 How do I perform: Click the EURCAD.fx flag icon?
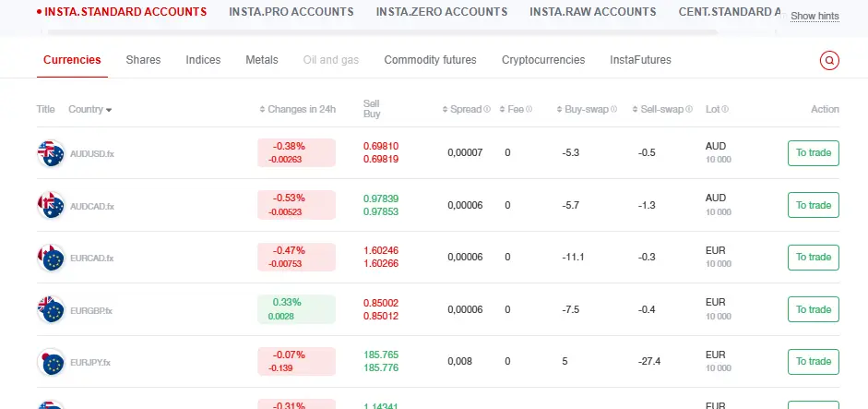point(51,258)
